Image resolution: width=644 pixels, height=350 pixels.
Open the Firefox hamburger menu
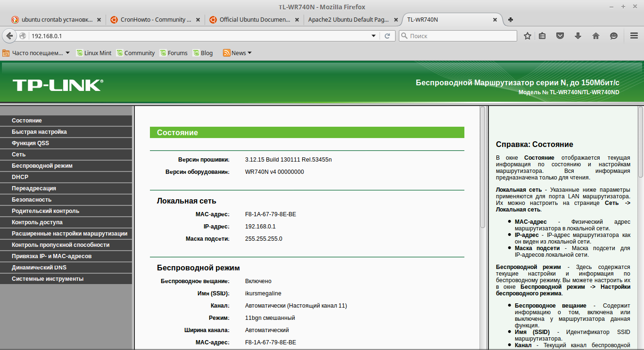[634, 36]
